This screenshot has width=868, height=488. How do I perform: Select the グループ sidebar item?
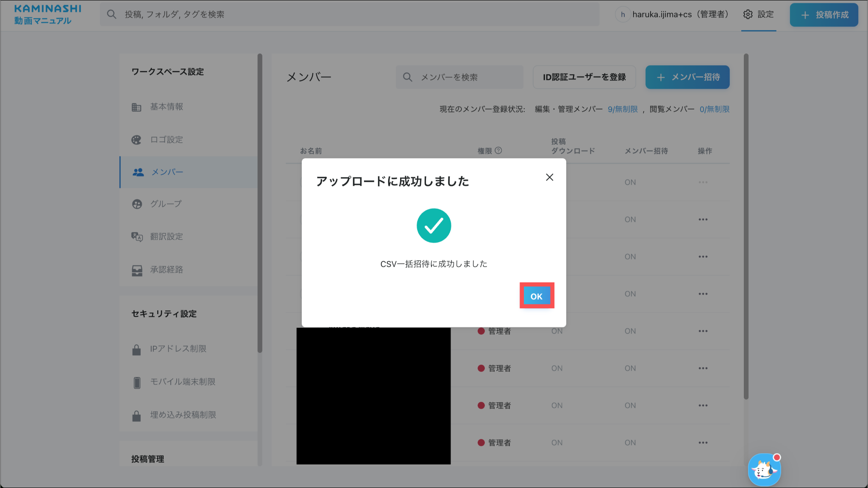165,204
